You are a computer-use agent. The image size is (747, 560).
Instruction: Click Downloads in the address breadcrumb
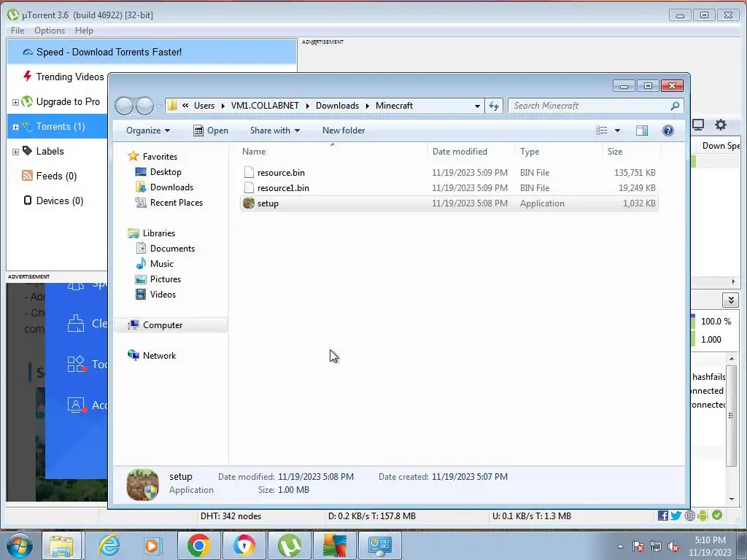click(x=337, y=106)
